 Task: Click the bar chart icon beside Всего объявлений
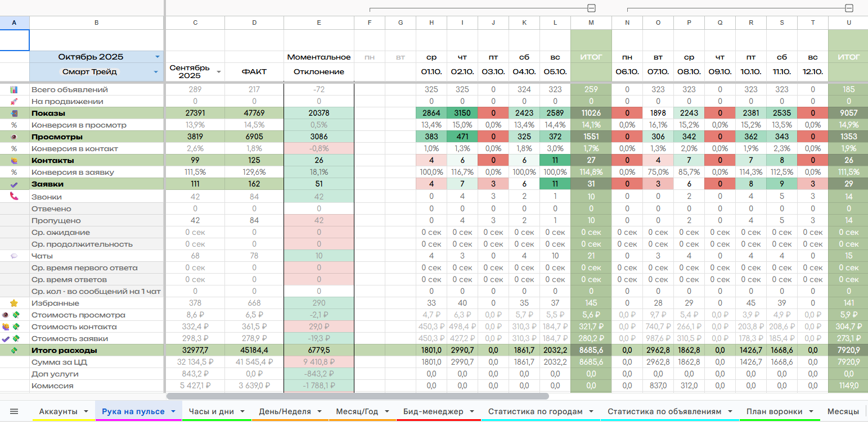tap(14, 90)
